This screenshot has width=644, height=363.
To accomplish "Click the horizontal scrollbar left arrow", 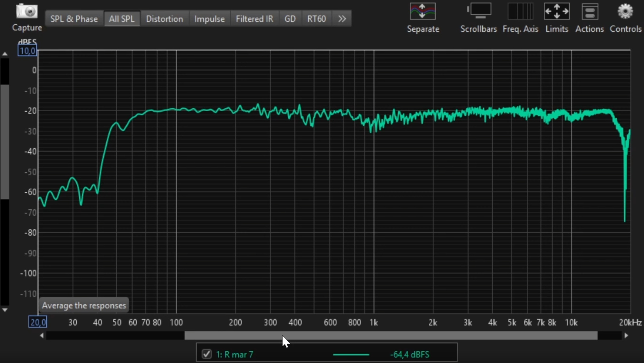I will pyautogui.click(x=42, y=335).
